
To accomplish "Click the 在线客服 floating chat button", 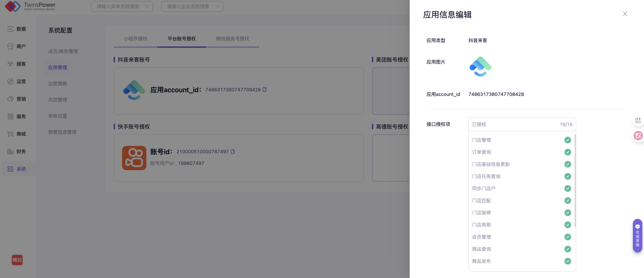I will coord(637,236).
